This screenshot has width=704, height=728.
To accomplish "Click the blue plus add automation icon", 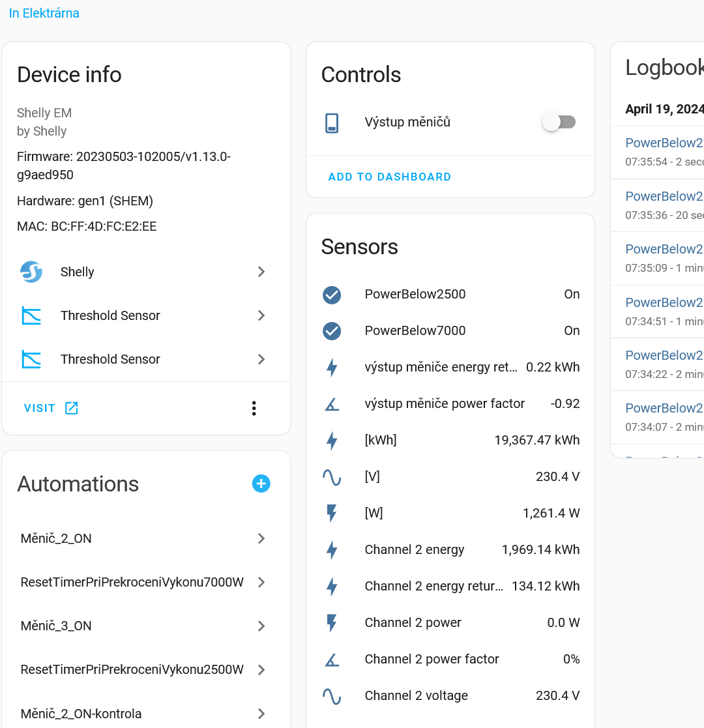I will coord(261,484).
